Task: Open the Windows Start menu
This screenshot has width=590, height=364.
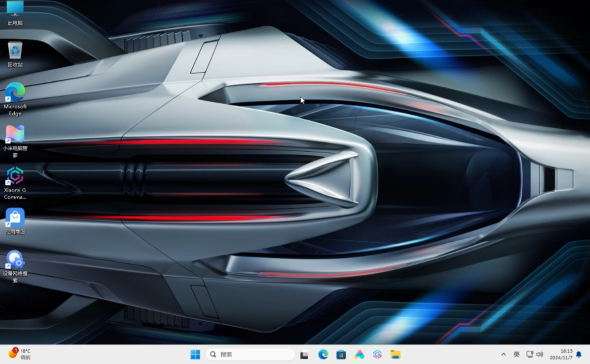Action: point(195,354)
